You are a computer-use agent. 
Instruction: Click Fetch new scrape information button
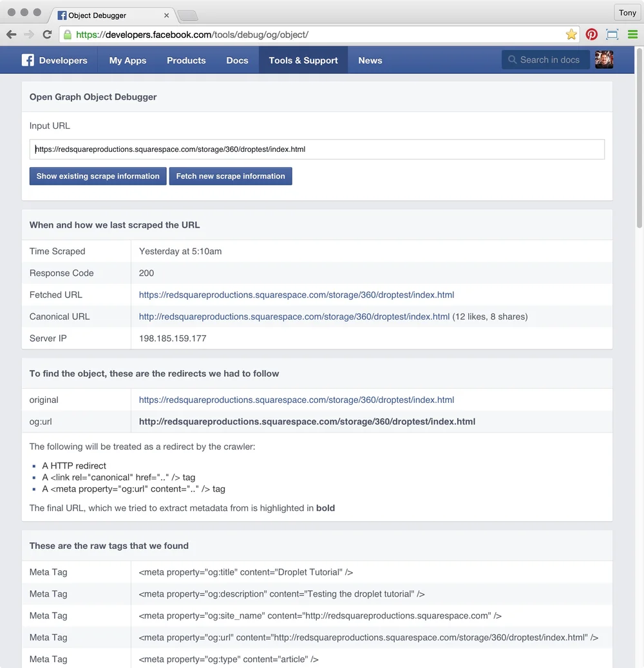230,176
